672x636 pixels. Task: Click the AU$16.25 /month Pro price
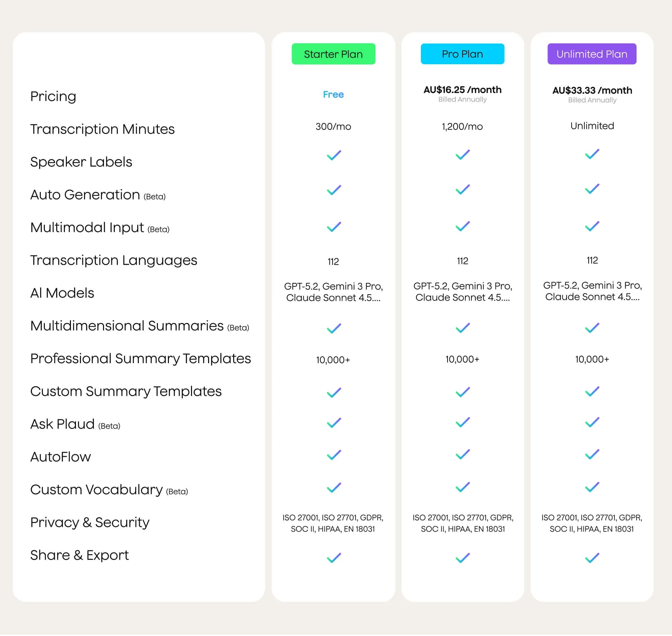tap(463, 90)
